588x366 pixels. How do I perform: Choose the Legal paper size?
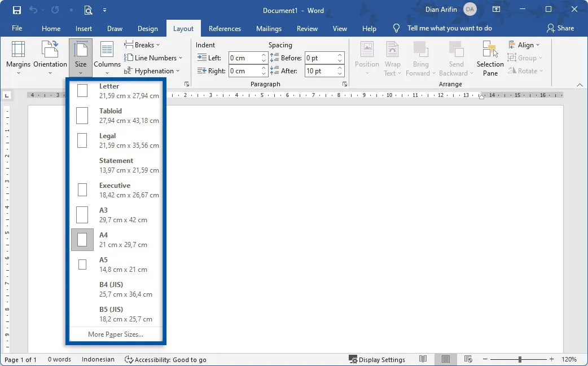coord(116,140)
